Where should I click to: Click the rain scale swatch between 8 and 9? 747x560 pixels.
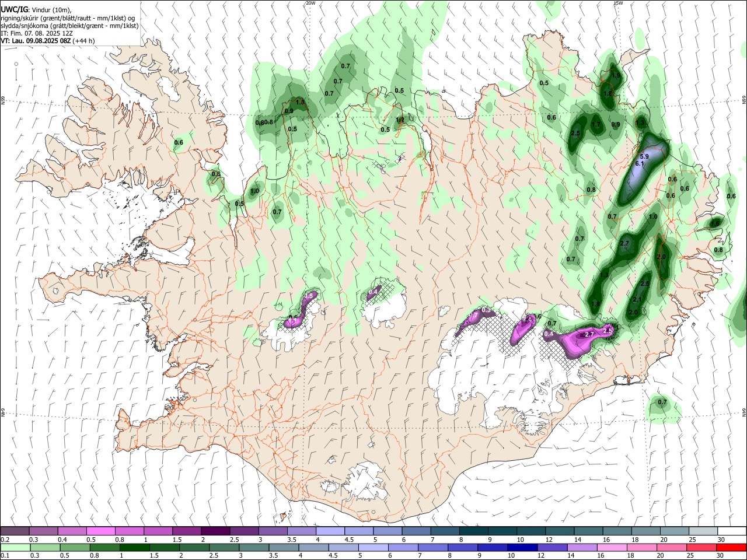462,547
